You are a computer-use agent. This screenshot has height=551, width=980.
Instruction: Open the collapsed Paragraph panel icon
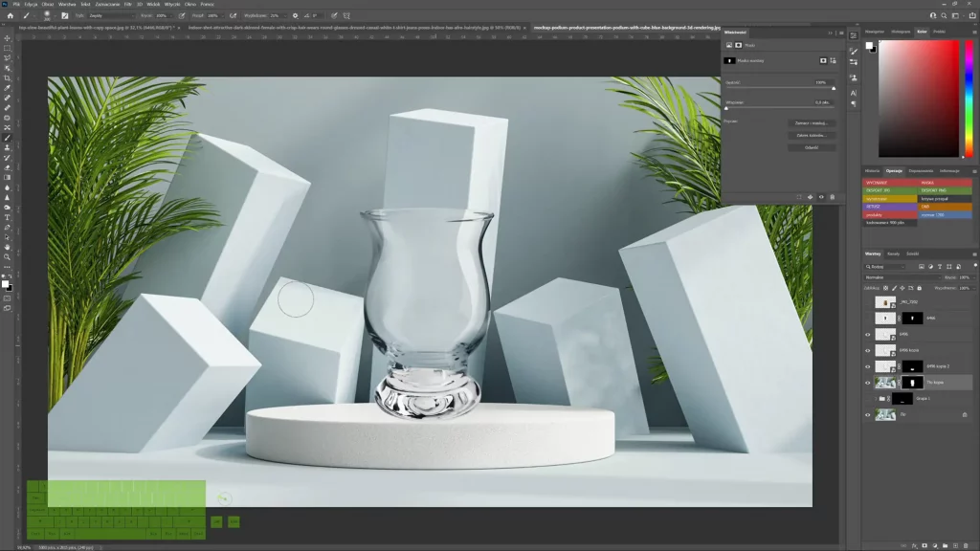(853, 103)
